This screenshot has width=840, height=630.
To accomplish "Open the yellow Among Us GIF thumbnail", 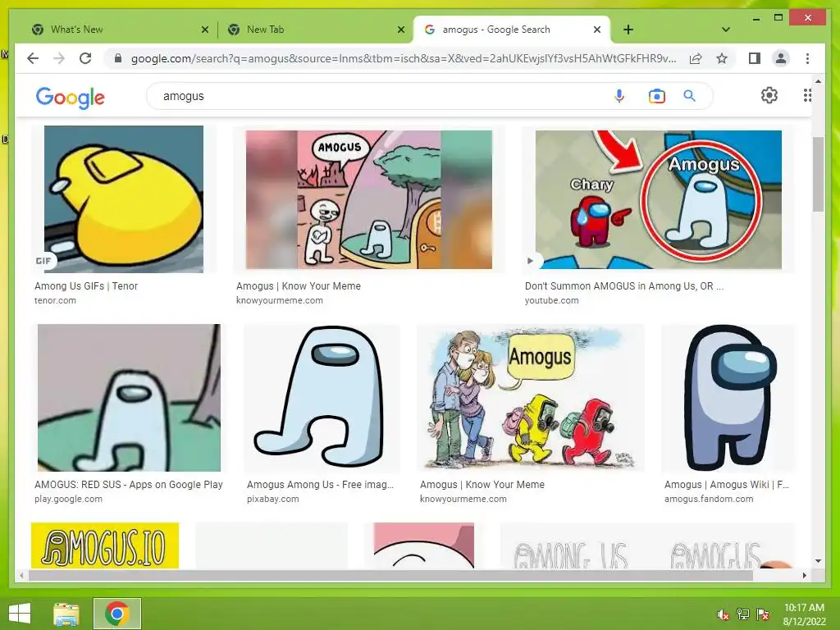I will coord(124,199).
